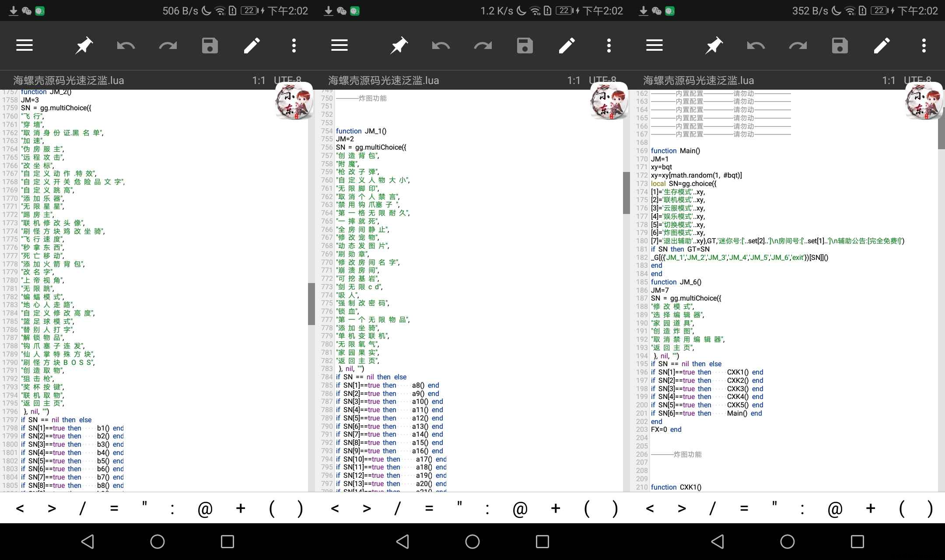Click the undo arrow in the right editor

[756, 46]
